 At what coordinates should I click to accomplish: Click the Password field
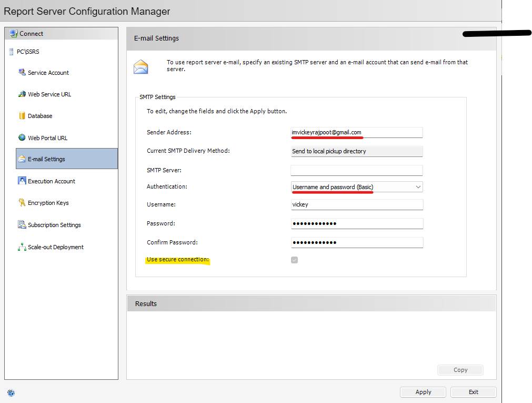(x=357, y=223)
